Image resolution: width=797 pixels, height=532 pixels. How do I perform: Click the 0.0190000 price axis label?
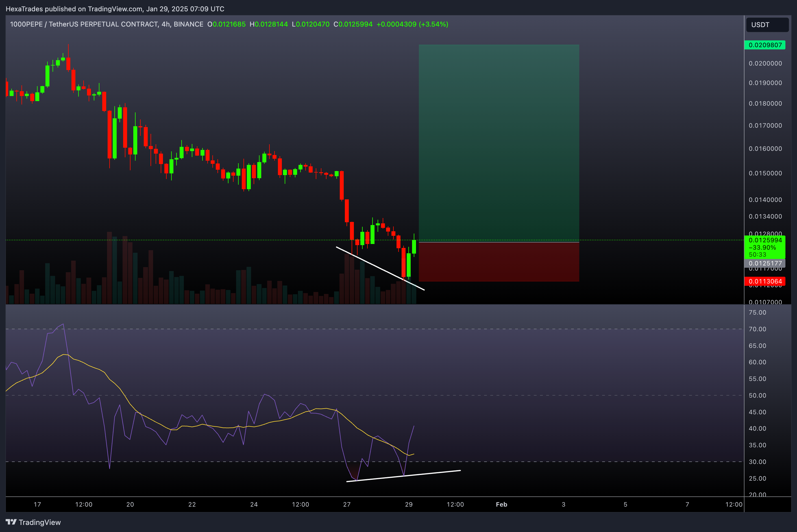[x=765, y=83]
